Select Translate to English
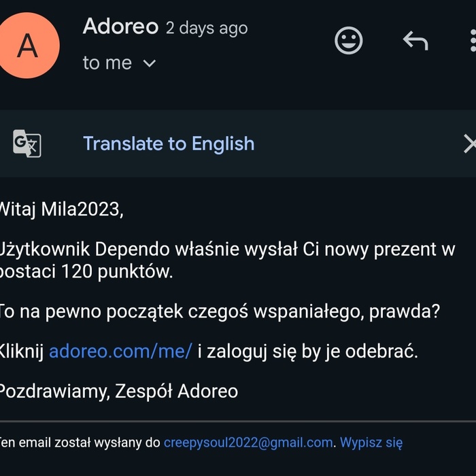 click(x=169, y=143)
